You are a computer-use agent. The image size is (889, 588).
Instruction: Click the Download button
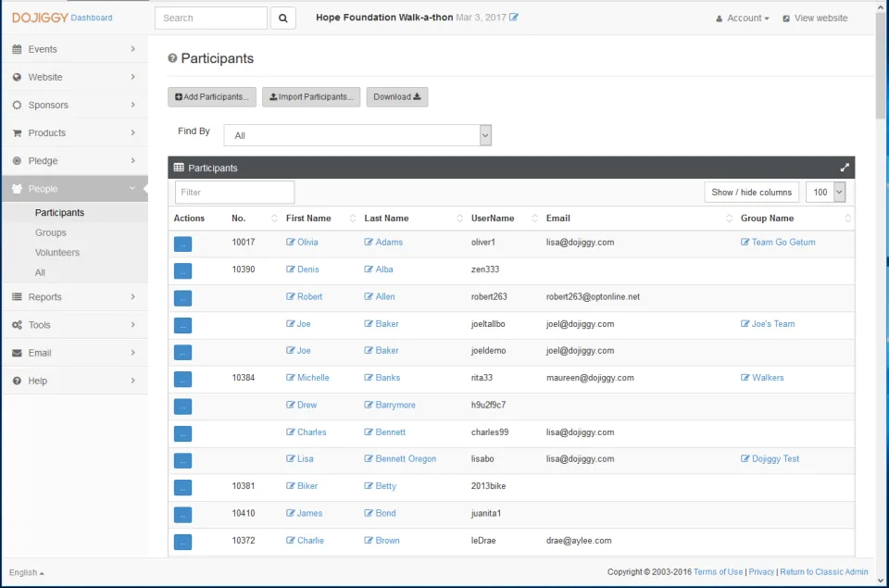click(x=397, y=97)
